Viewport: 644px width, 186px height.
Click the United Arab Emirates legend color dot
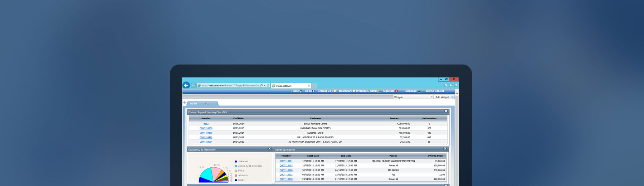[x=236, y=166]
